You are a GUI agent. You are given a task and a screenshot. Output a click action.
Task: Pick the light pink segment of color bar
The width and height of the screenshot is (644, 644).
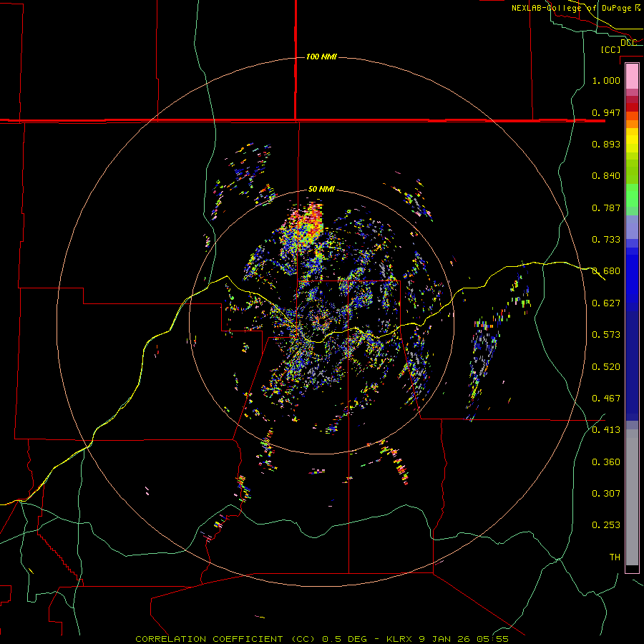click(632, 76)
